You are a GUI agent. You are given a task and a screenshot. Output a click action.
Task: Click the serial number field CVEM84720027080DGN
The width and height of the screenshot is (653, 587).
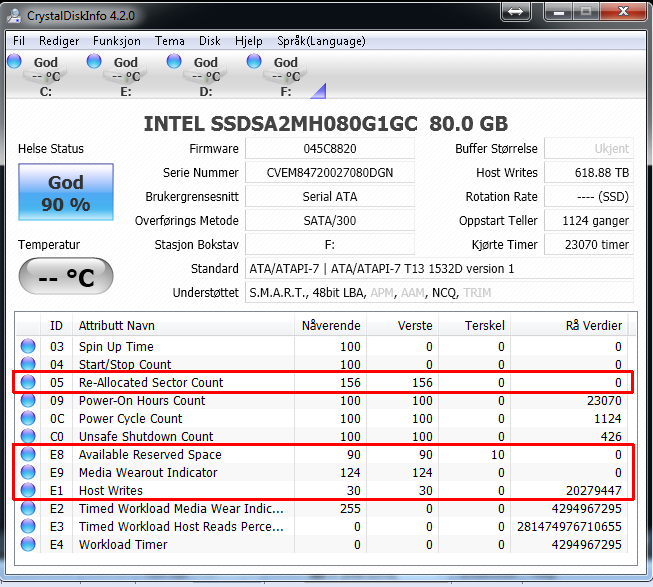point(330,172)
